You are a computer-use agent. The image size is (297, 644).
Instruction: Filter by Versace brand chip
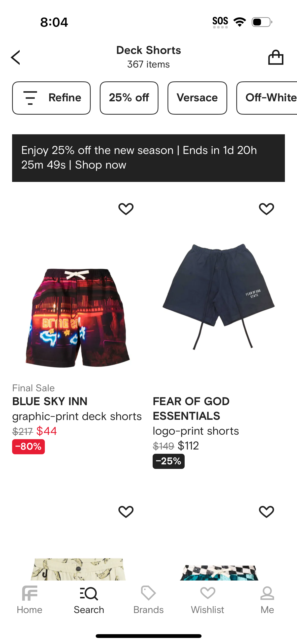coord(197,98)
